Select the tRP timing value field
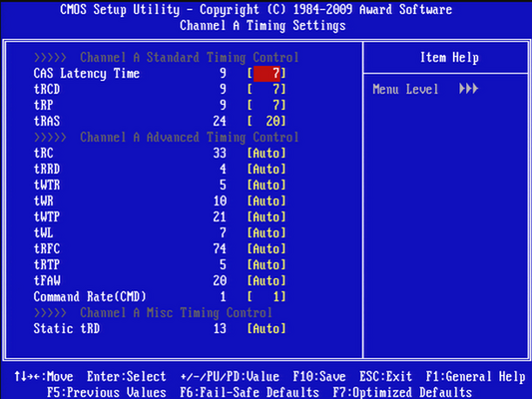 266,105
